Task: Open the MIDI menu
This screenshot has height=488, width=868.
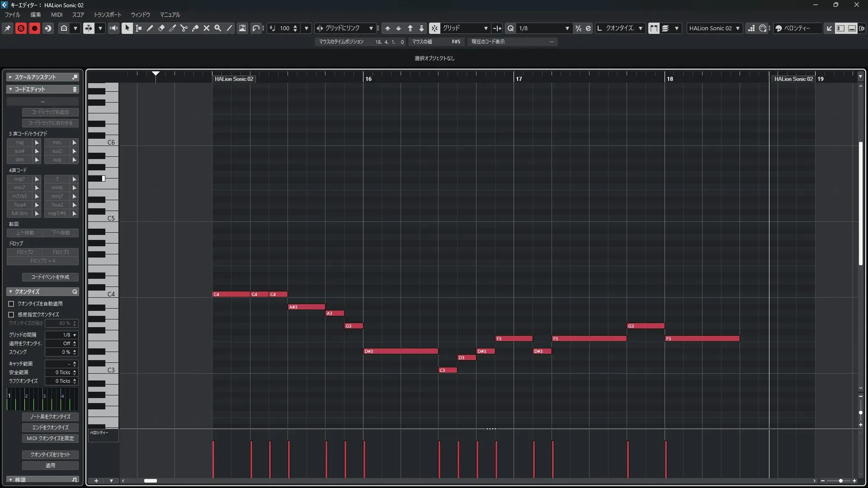Action: click(57, 14)
